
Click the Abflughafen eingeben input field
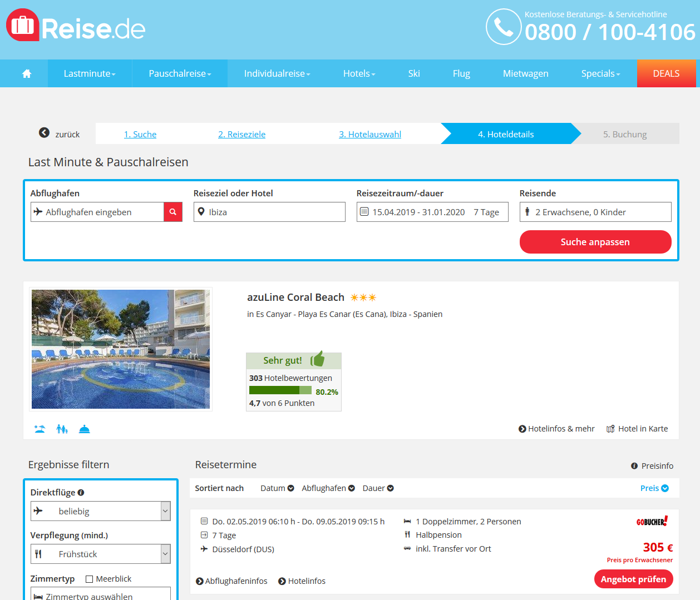97,212
